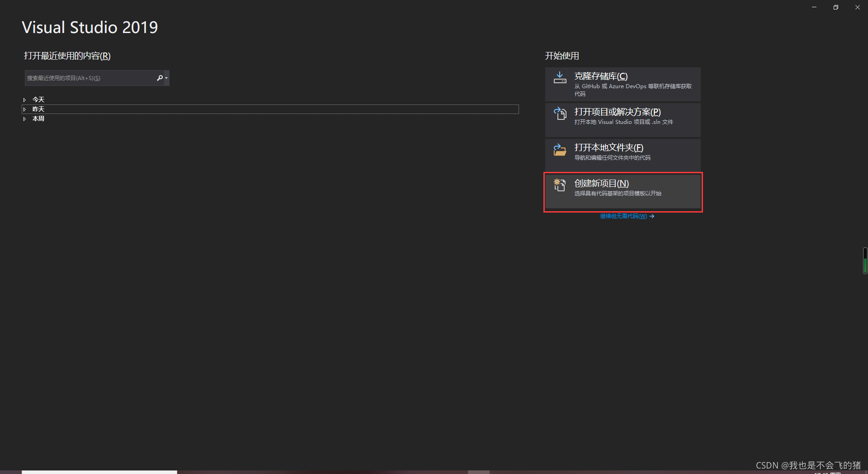Expand the 今天 group
Viewport: 868px width, 474px height.
coord(24,100)
